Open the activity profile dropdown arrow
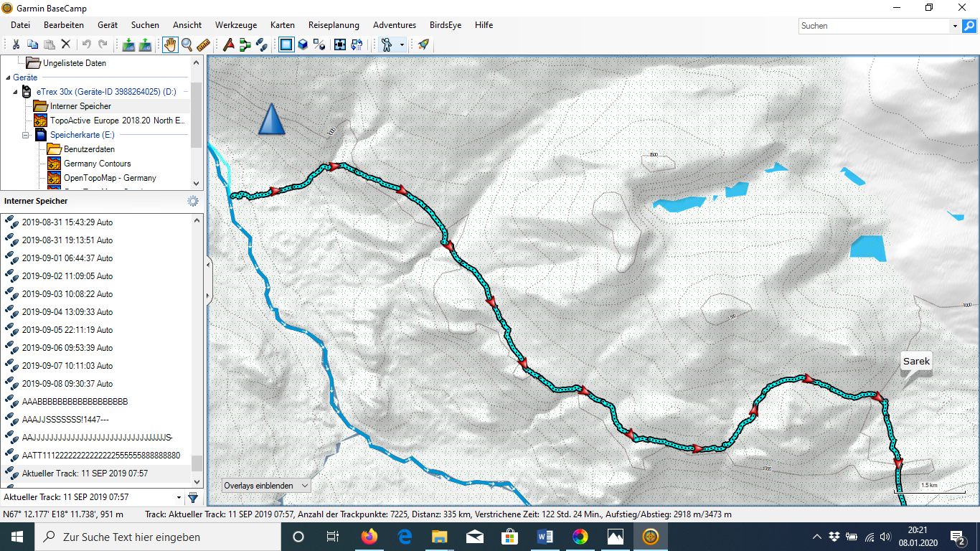Viewport: 980px width, 551px height. pos(402,44)
